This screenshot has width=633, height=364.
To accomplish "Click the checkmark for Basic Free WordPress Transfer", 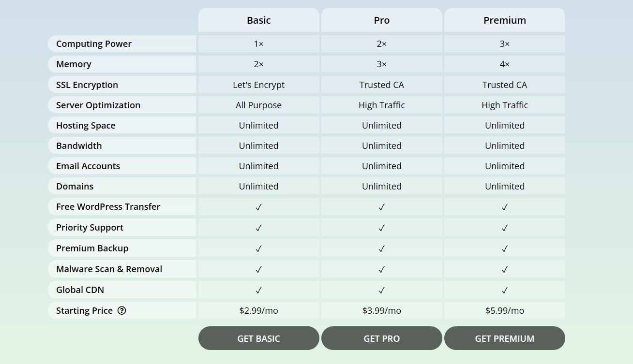I will [x=258, y=207].
